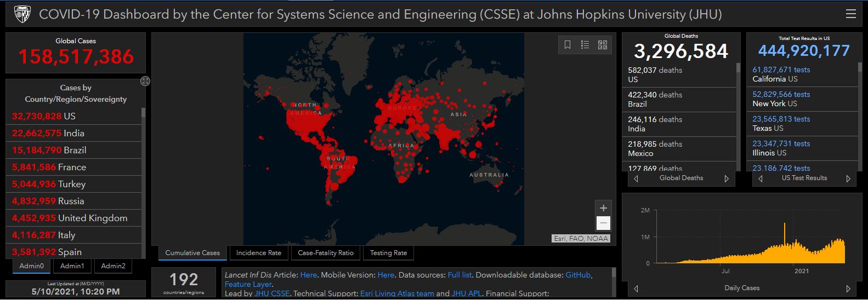Switch to Incidence Rate tab

[258, 253]
